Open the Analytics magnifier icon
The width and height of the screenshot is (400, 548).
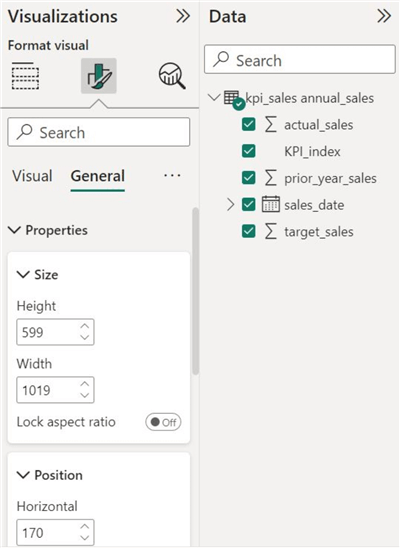[x=172, y=75]
